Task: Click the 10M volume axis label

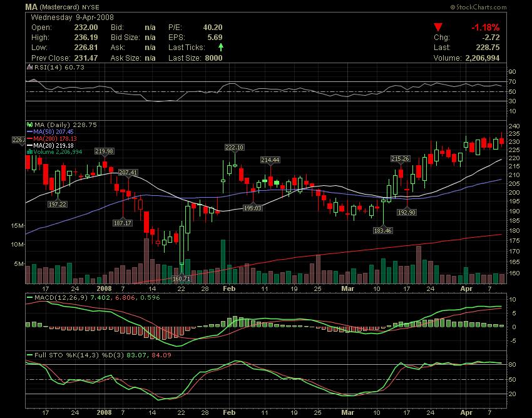Action: pyautogui.click(x=18, y=245)
